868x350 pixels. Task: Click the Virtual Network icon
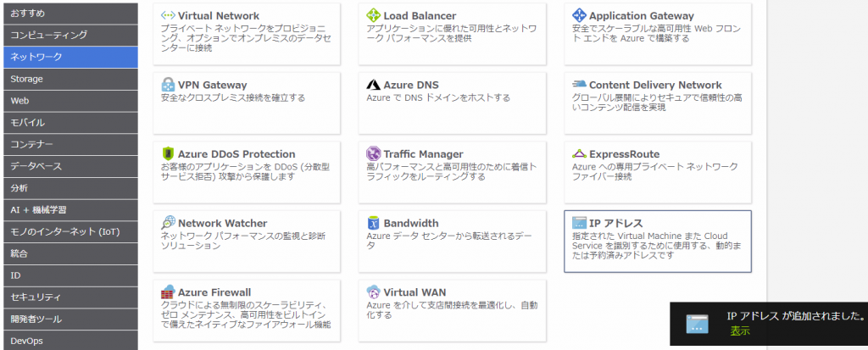pyautogui.click(x=168, y=16)
